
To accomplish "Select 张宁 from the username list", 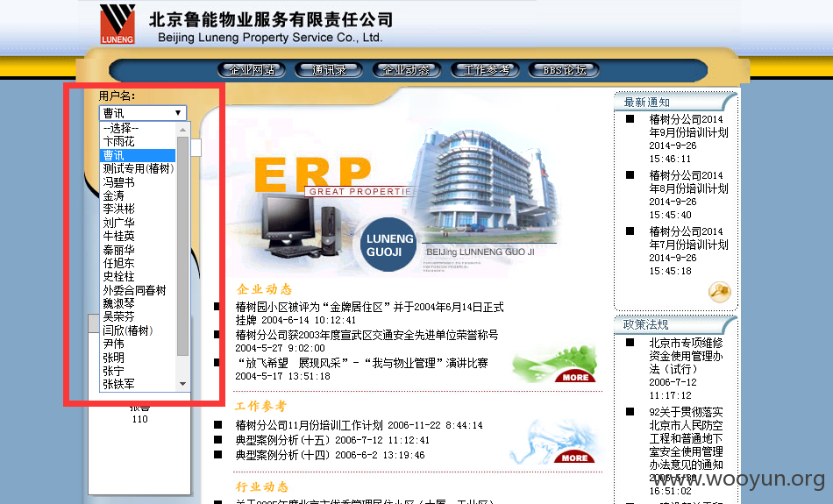I will [x=138, y=371].
